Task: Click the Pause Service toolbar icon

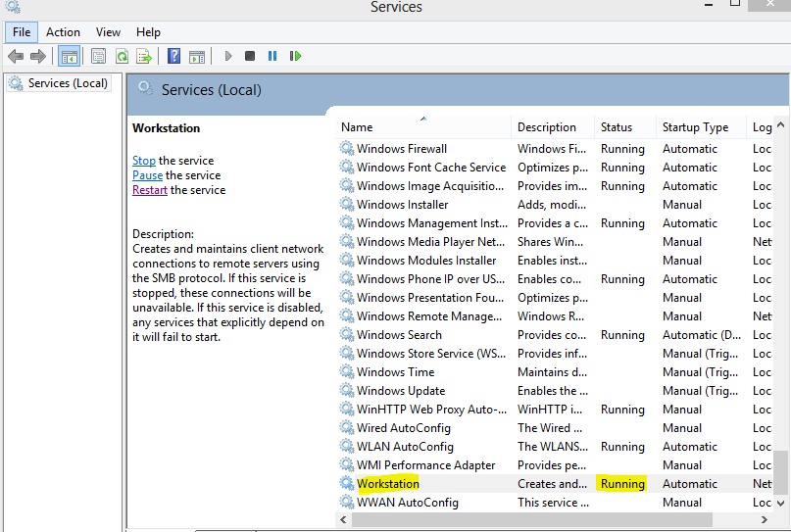Action: tap(272, 56)
